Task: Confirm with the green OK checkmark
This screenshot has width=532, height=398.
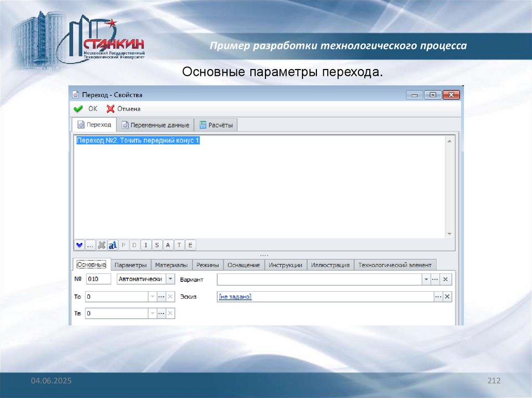Action: 85,109
